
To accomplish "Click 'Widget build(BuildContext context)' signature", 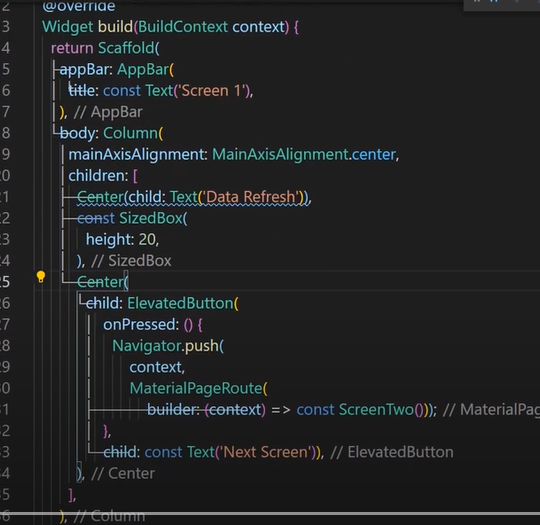I will pyautogui.click(x=165, y=27).
